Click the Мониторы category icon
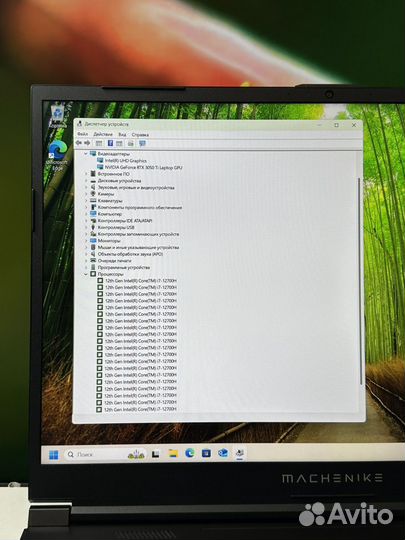Viewport: 405px width, 540px height. [93, 240]
